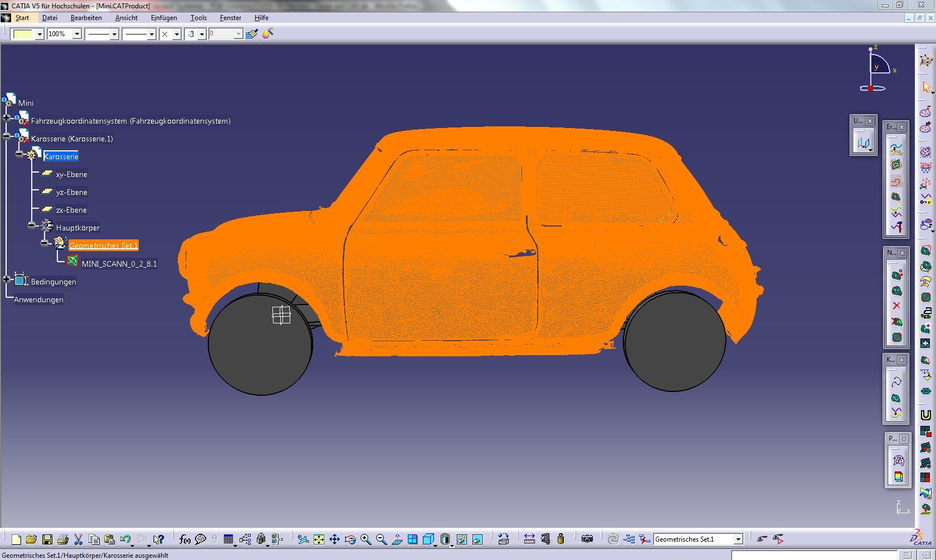936x560 pixels.
Task: Click the painter brush icon in top toolbar
Action: click(x=252, y=34)
